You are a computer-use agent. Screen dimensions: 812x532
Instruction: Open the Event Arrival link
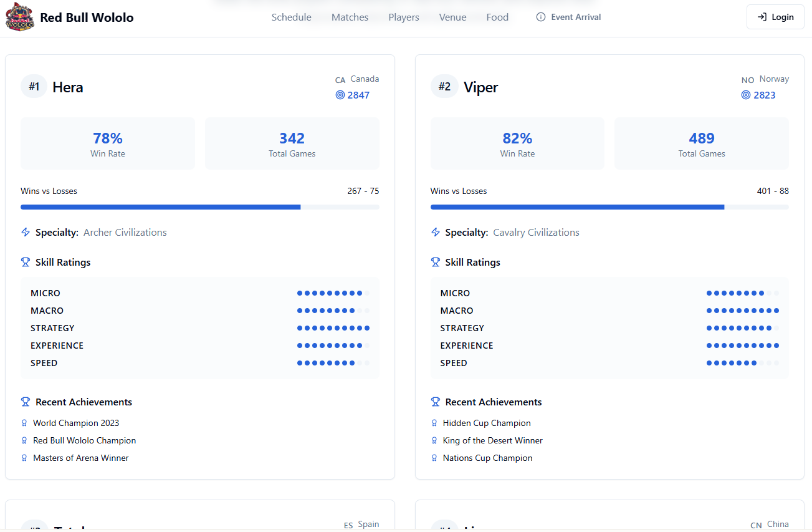[x=575, y=17]
